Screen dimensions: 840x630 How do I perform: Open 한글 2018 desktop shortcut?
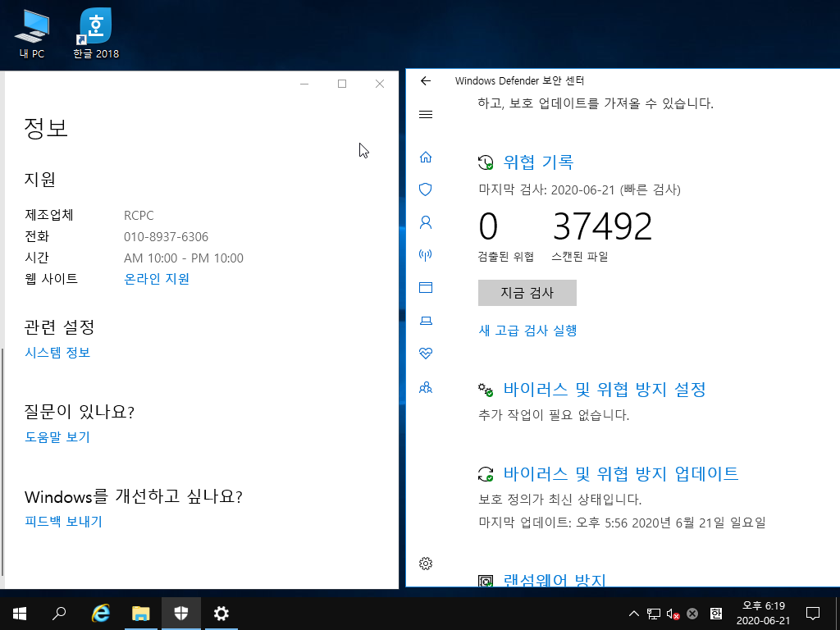pos(96,34)
